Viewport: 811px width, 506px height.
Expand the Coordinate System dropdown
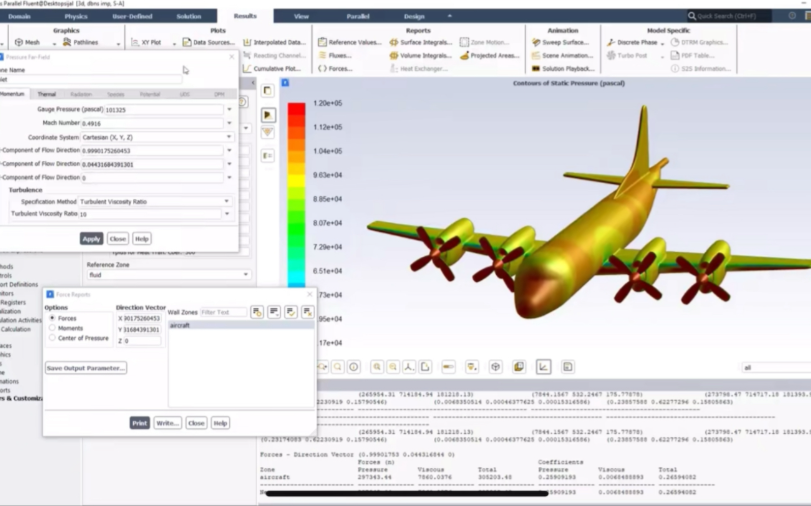(x=229, y=137)
